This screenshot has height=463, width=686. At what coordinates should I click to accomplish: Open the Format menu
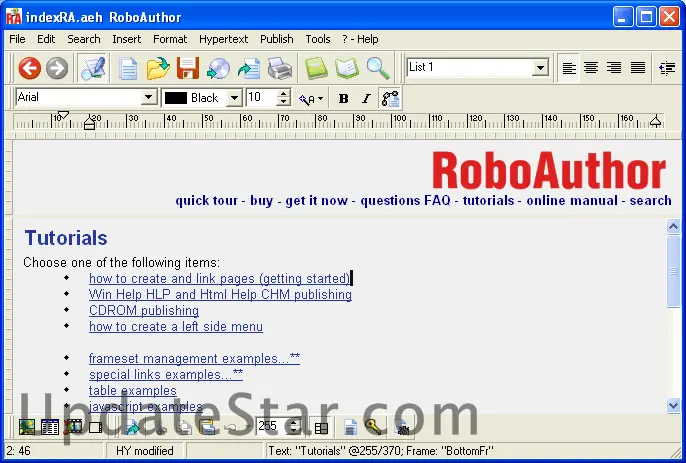pos(170,39)
